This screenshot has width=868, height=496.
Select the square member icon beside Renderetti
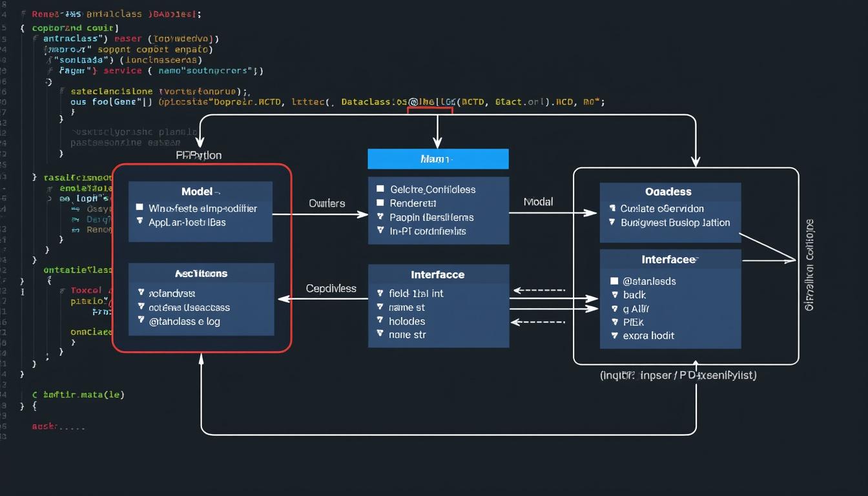point(380,202)
